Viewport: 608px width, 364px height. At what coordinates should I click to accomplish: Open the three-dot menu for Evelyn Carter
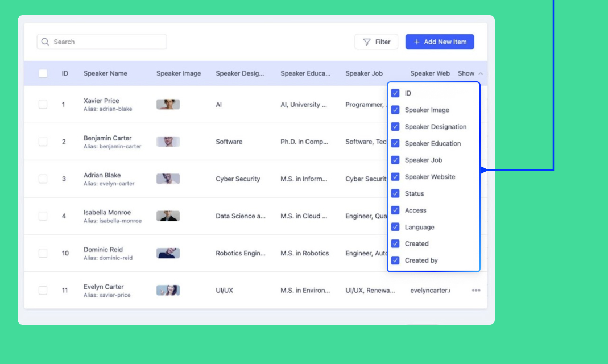point(476,291)
